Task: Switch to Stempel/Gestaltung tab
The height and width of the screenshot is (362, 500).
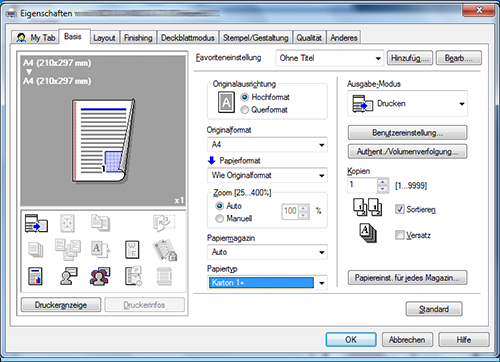Action: pos(256,38)
